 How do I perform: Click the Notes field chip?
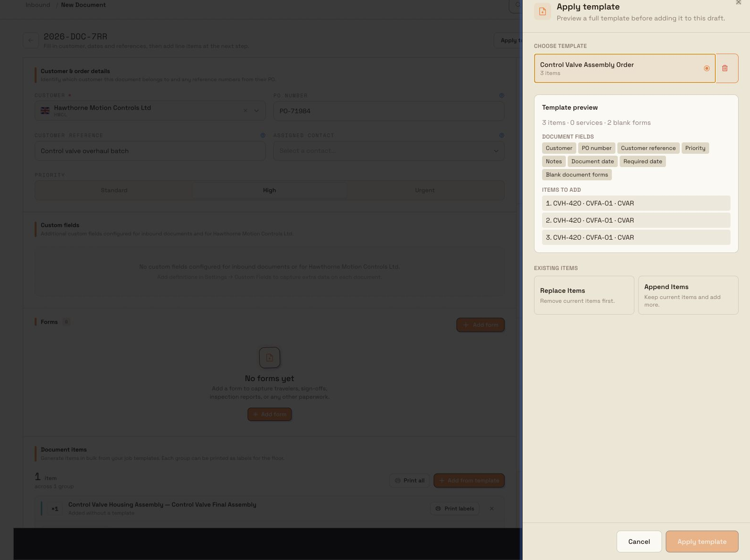[553, 161]
